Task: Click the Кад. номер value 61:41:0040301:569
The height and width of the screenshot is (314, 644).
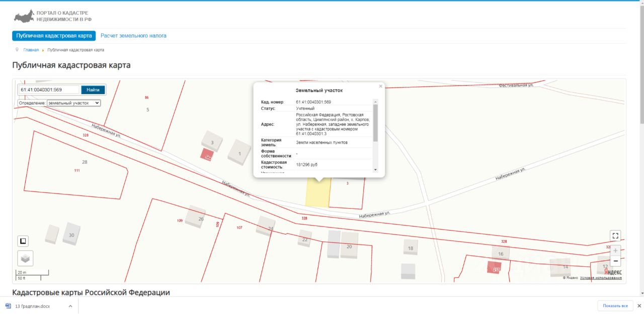Action: coord(313,102)
